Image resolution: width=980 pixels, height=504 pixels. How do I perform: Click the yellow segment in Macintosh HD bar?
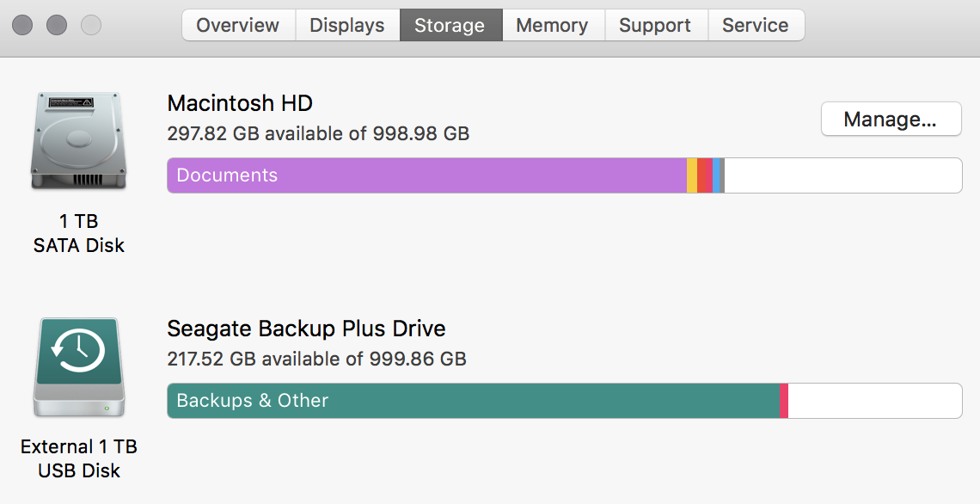click(692, 175)
